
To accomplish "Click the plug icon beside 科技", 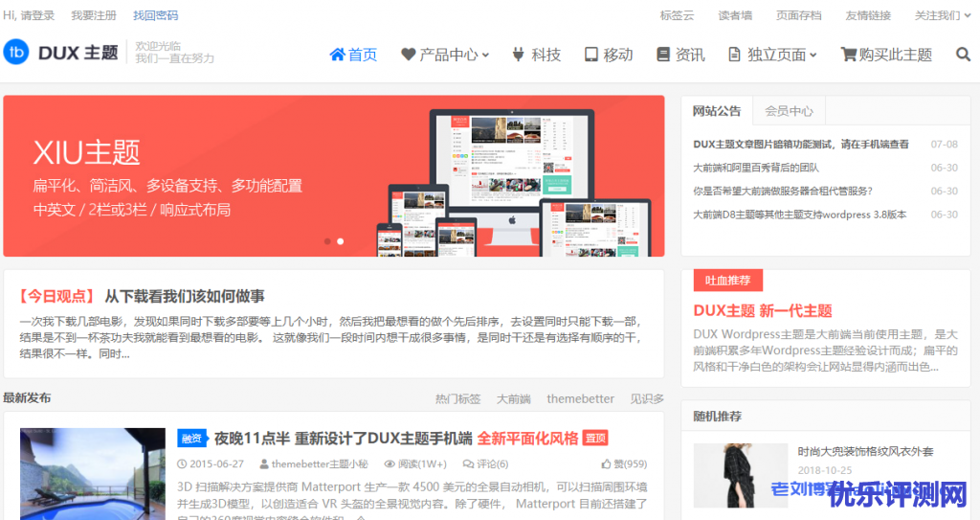I will [518, 55].
